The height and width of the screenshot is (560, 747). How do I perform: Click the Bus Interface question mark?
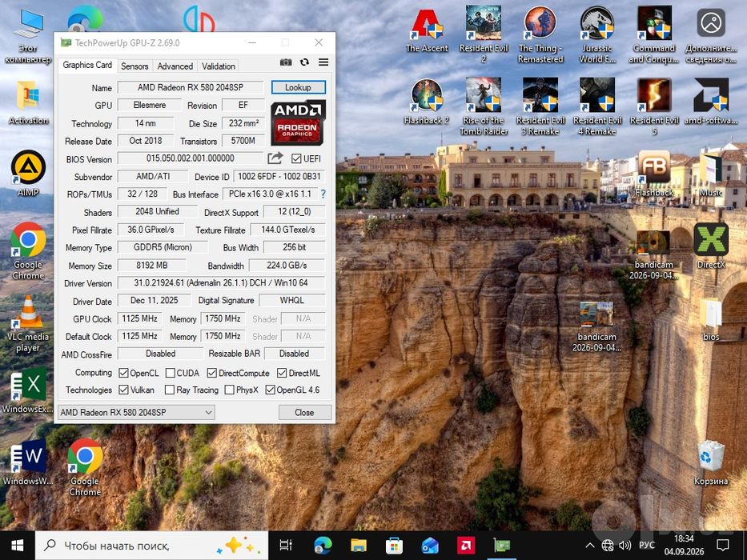(x=323, y=194)
